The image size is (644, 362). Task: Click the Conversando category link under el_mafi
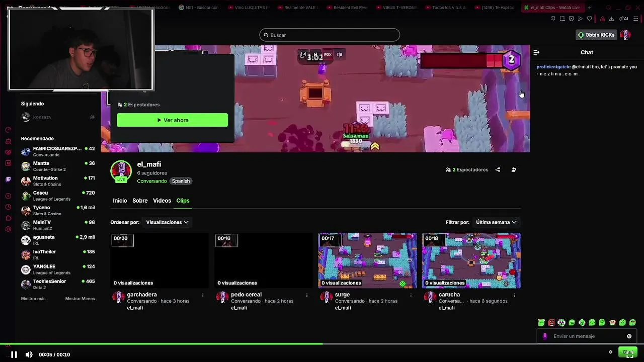click(x=152, y=181)
